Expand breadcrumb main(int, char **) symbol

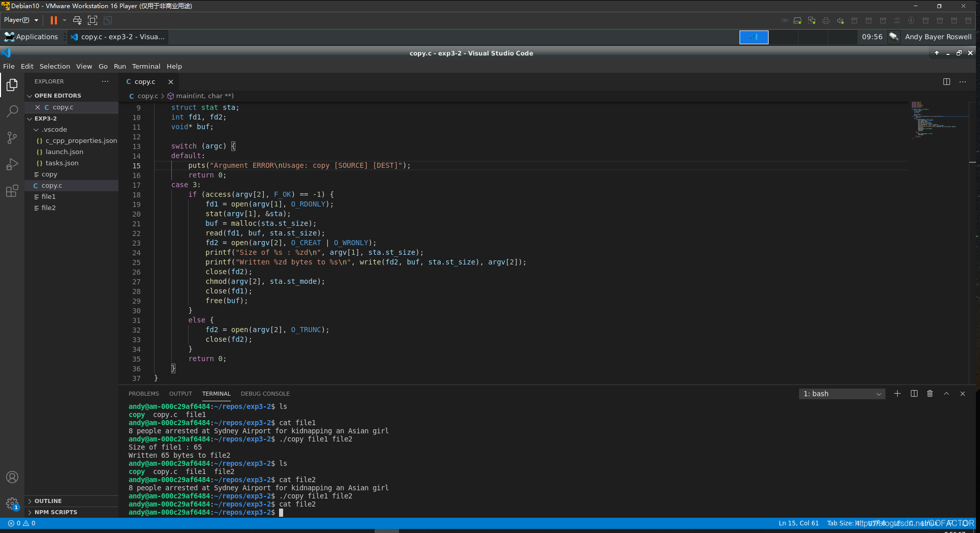coord(201,96)
